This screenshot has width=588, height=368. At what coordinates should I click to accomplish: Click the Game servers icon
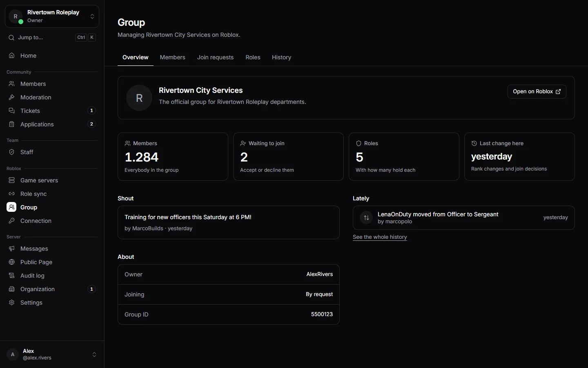(x=12, y=180)
